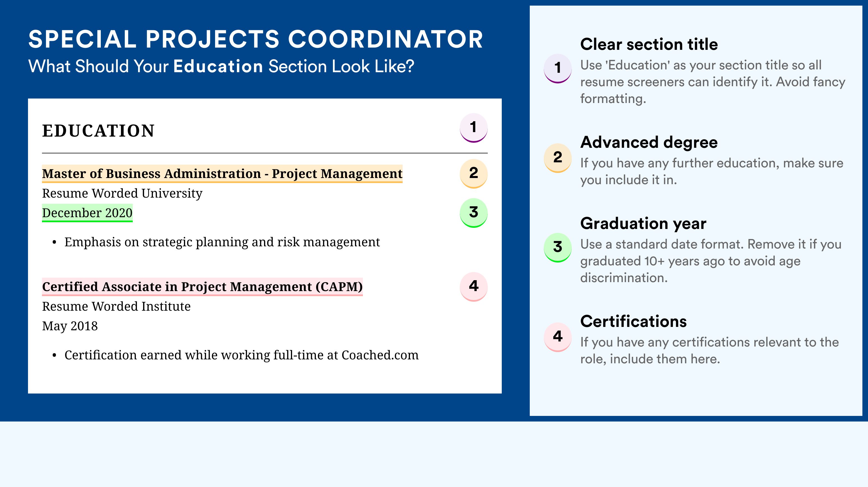Click the Advanced degree heading
868x487 pixels.
[649, 142]
